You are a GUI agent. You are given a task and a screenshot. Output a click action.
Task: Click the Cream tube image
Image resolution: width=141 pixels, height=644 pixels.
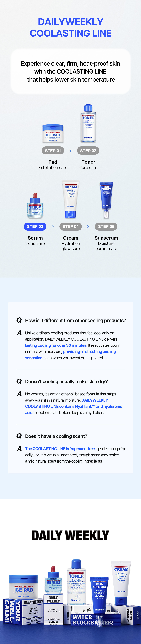tap(71, 199)
